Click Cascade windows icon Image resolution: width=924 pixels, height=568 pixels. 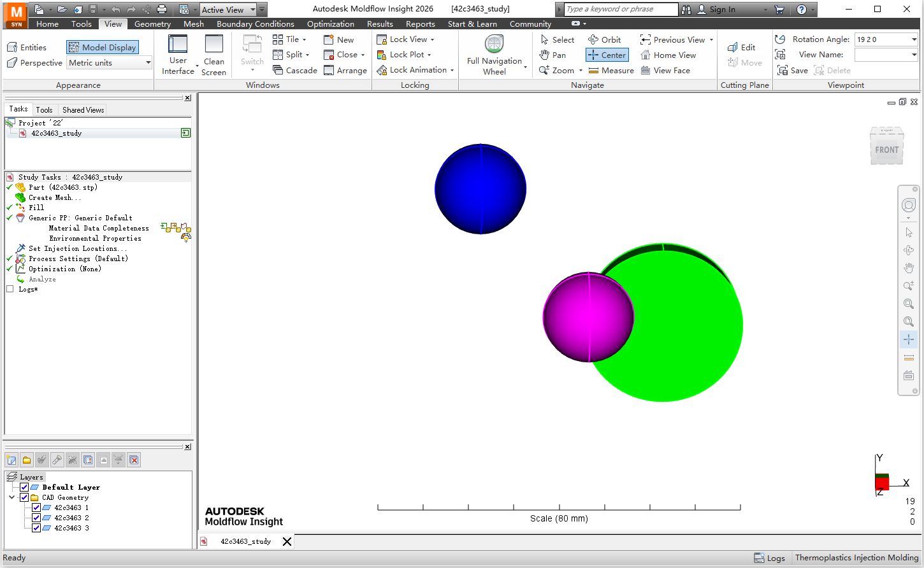pyautogui.click(x=294, y=71)
